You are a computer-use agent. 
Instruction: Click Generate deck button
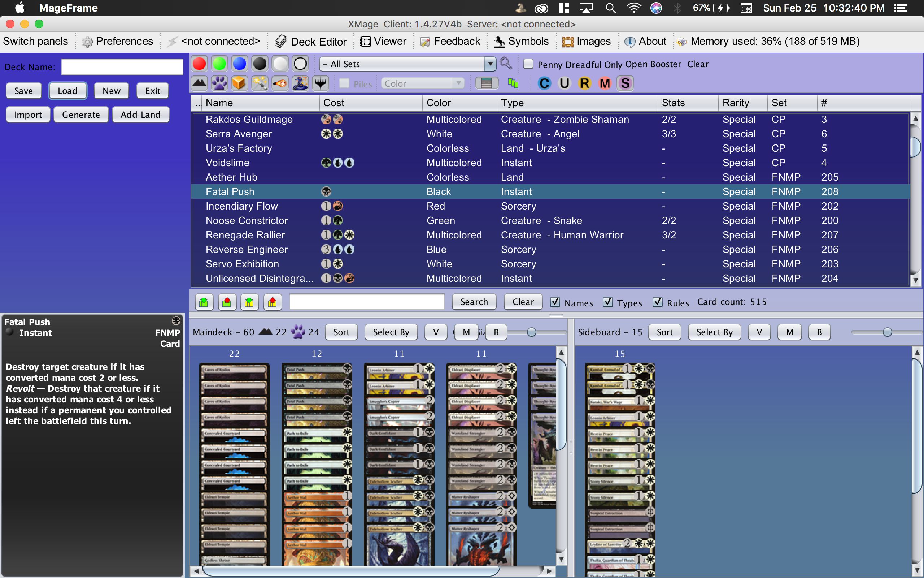point(81,114)
